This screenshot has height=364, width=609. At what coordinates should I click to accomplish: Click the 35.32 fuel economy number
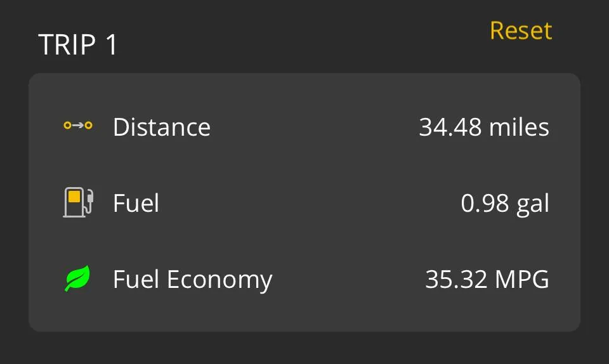click(454, 280)
